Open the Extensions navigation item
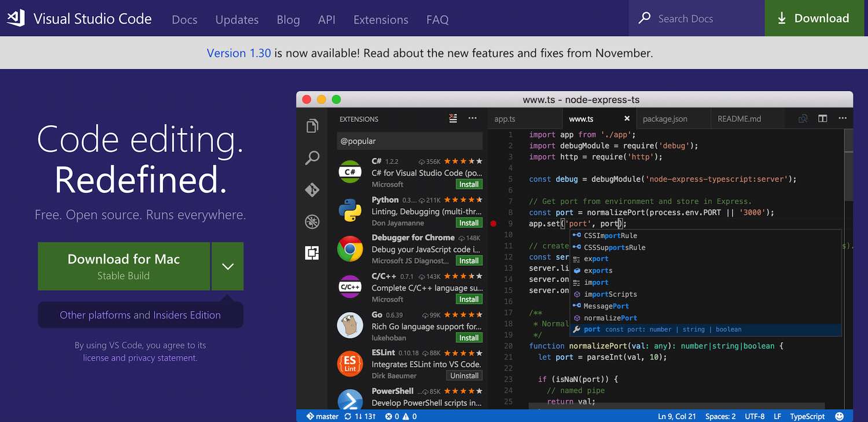The height and width of the screenshot is (422, 868). tap(381, 20)
